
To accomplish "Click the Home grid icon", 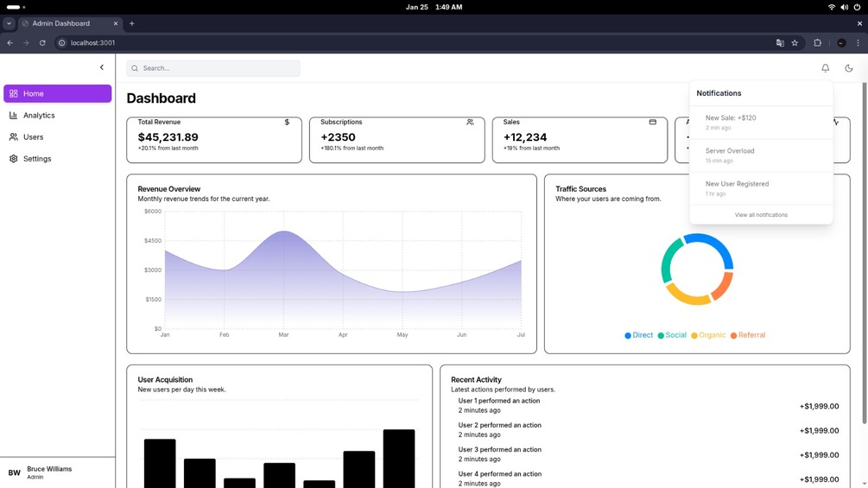I will point(13,93).
